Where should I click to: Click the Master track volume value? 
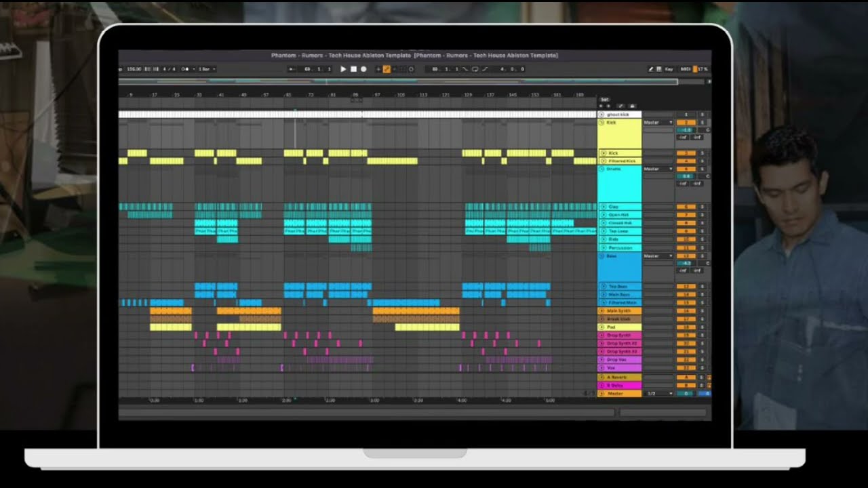pos(686,393)
